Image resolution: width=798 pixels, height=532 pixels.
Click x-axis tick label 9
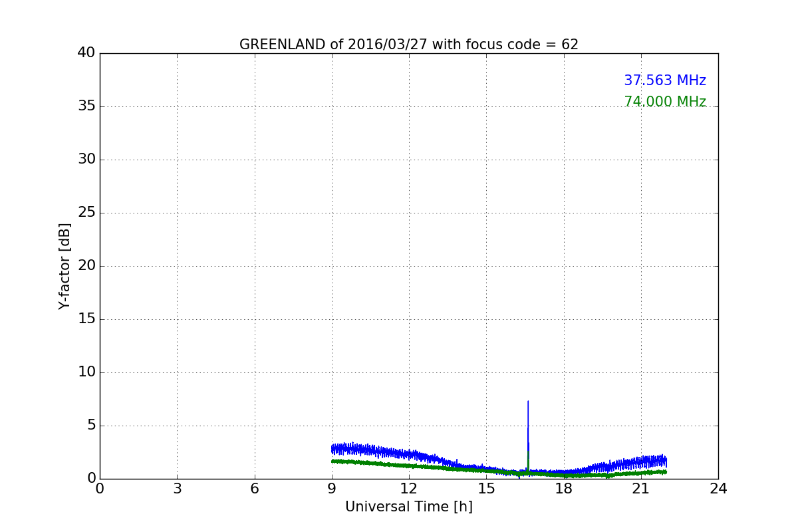tap(332, 489)
